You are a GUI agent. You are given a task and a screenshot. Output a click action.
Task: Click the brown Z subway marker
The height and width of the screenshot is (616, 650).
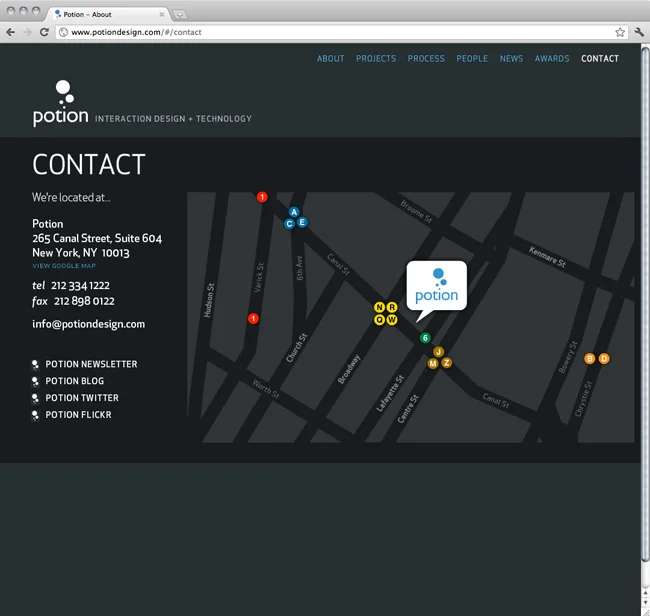(446, 363)
